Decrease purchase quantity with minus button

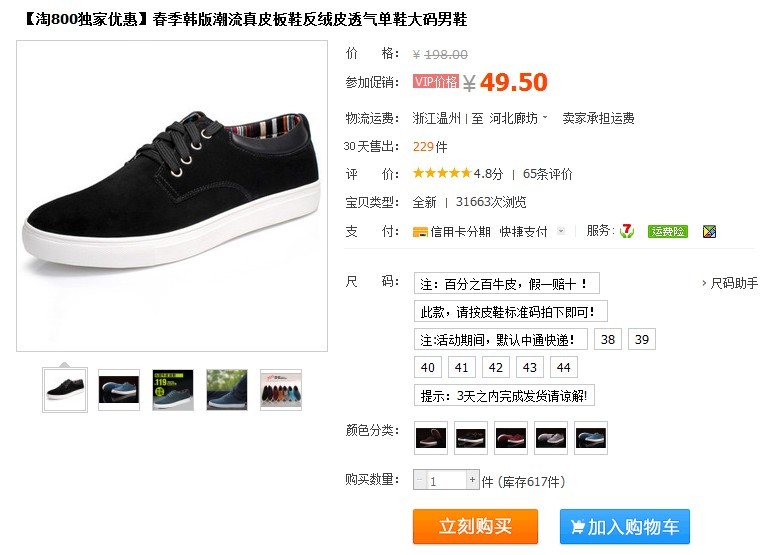coord(420,479)
